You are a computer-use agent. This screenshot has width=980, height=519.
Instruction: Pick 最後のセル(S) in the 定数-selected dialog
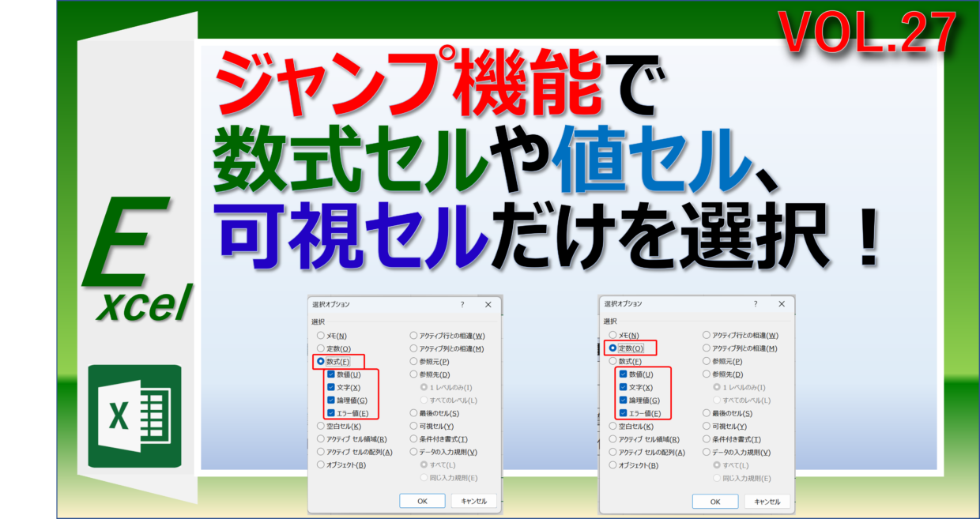tap(706, 413)
